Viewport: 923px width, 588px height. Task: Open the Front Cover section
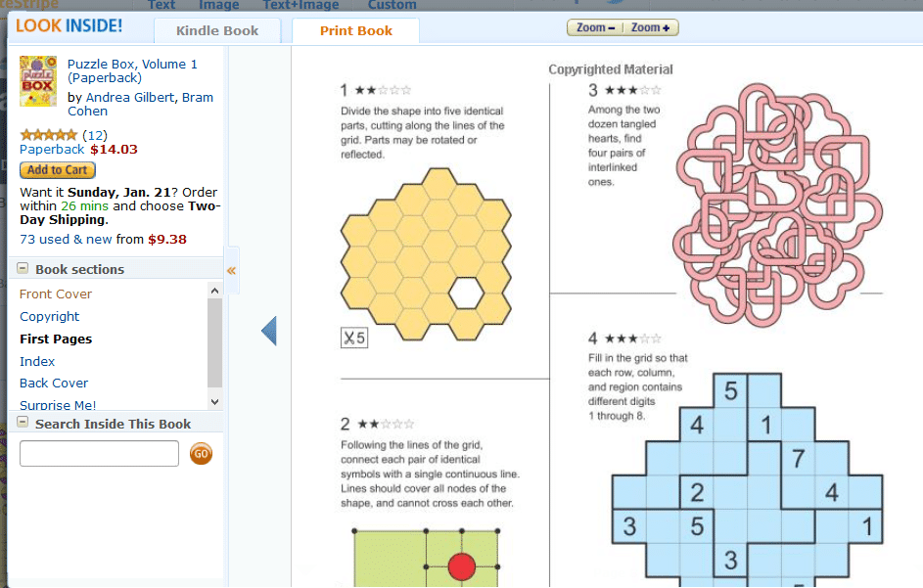tap(56, 294)
